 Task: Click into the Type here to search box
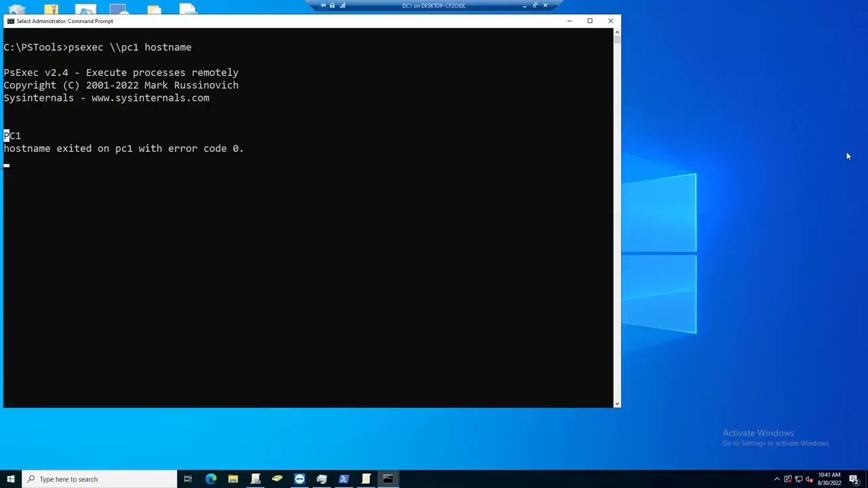[102, 479]
